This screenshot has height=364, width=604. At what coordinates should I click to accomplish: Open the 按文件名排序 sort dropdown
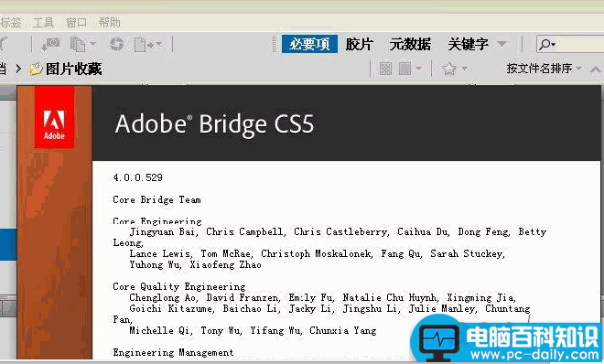[x=544, y=69]
